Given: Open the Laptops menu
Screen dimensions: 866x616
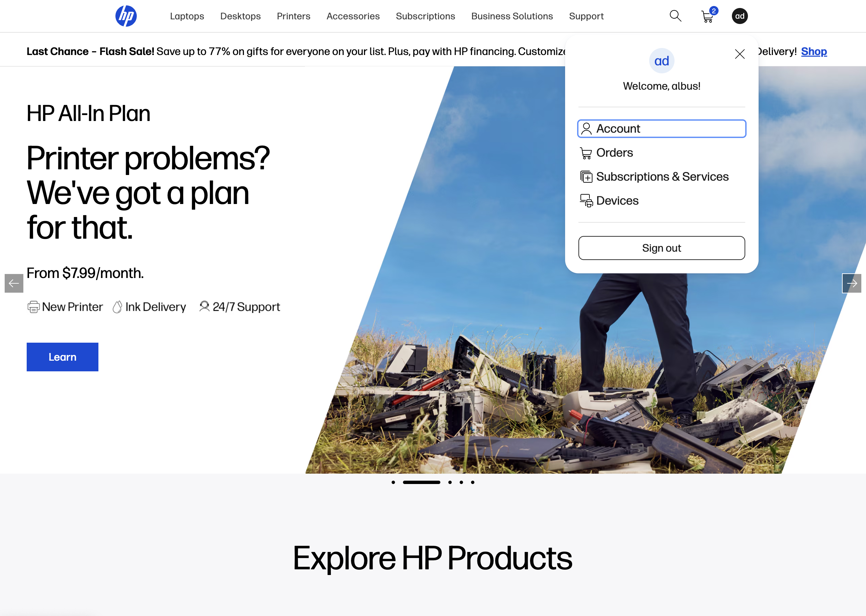Looking at the screenshot, I should (187, 16).
